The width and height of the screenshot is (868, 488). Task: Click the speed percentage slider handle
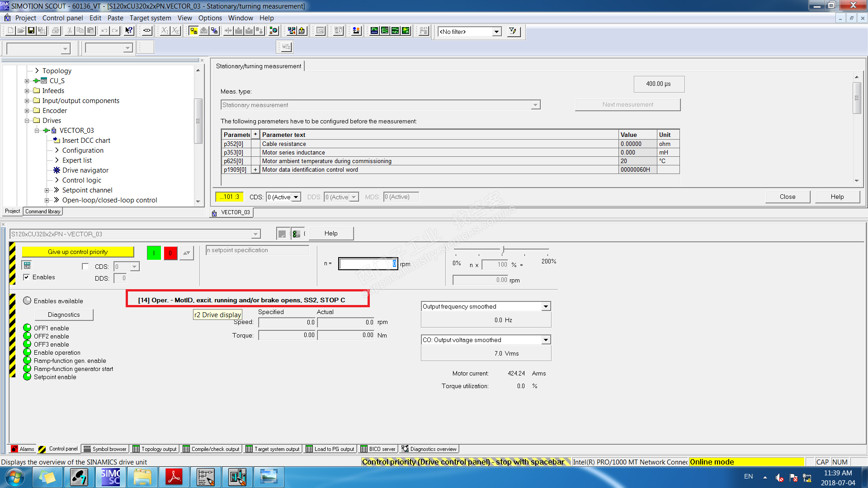pos(503,249)
